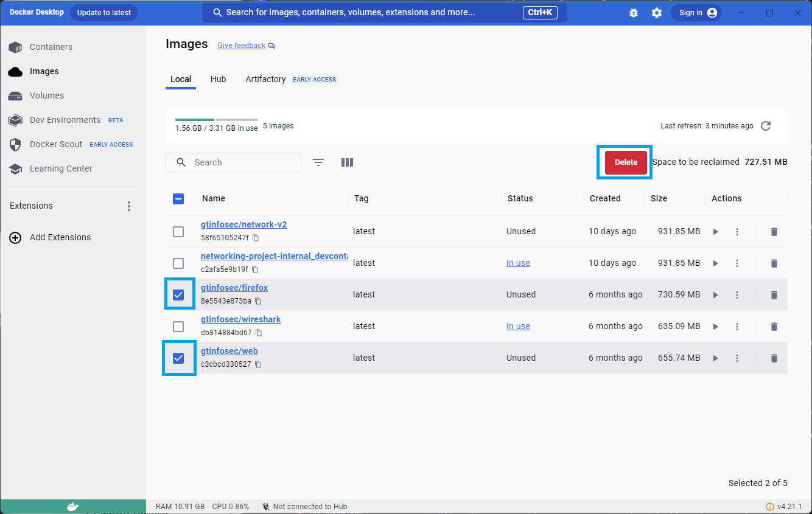Open the search filter options
The image size is (812, 514).
tap(318, 162)
